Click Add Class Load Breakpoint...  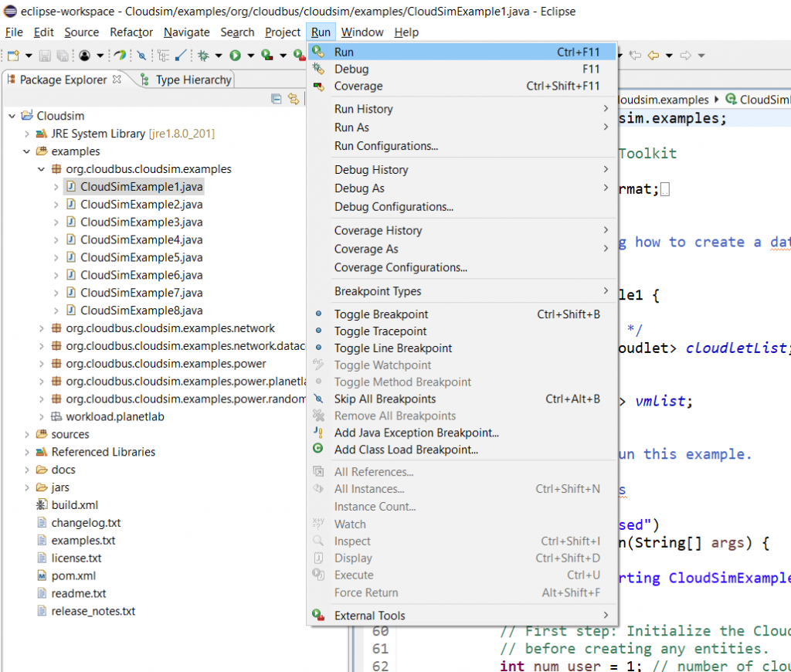[x=461, y=450]
